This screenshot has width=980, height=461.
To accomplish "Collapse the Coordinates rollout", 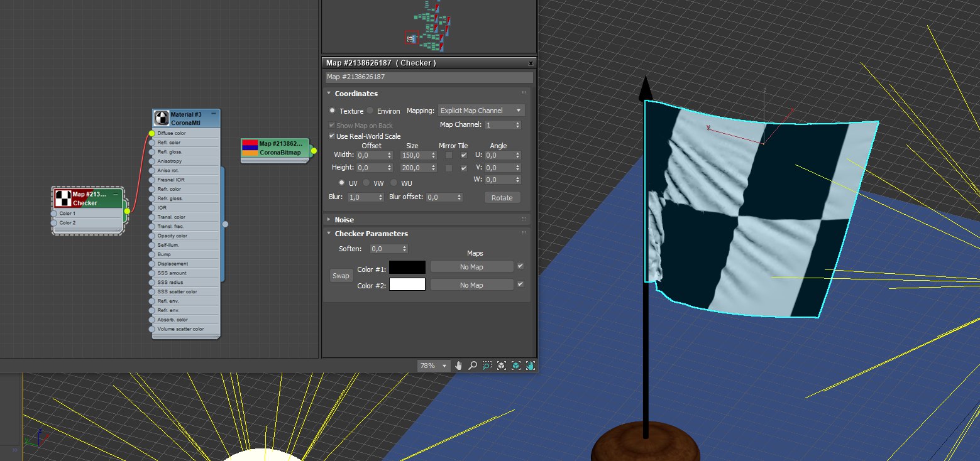I will [328, 94].
